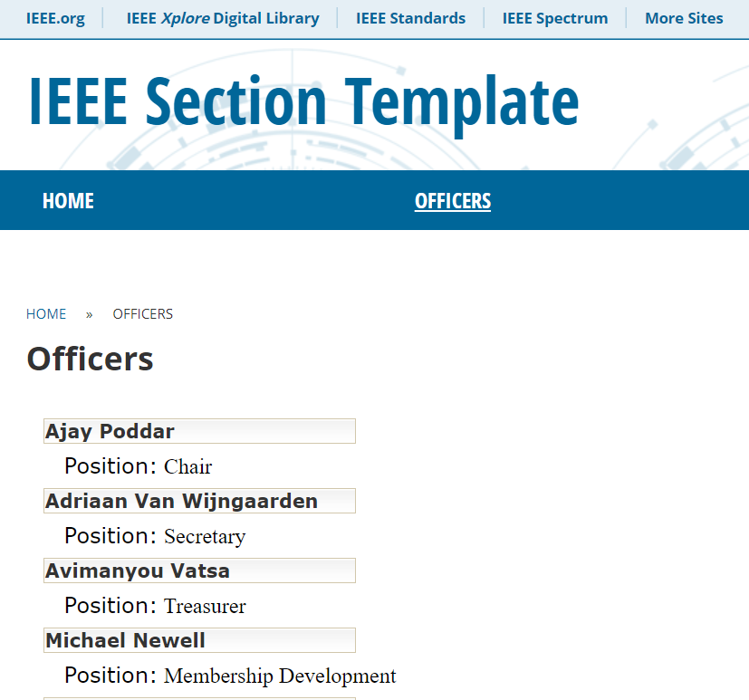Viewport: 749px width, 700px height.
Task: Select HOME in the navigation bar
Action: (68, 200)
